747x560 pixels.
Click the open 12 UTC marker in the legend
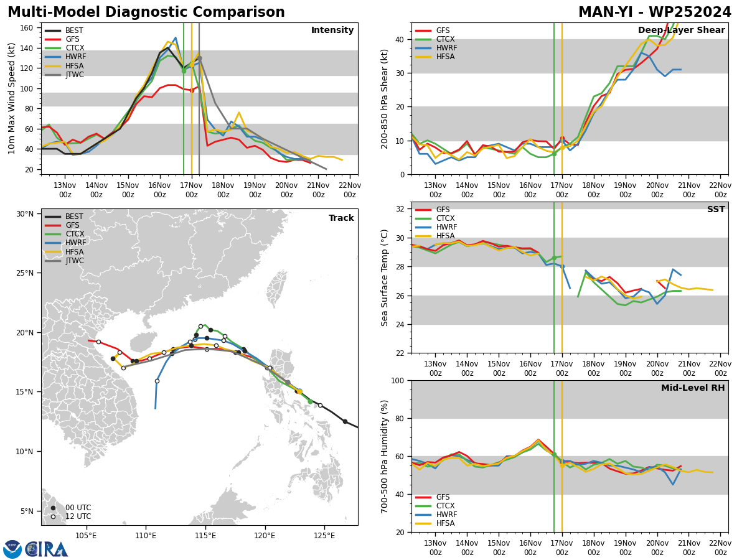coord(53,516)
